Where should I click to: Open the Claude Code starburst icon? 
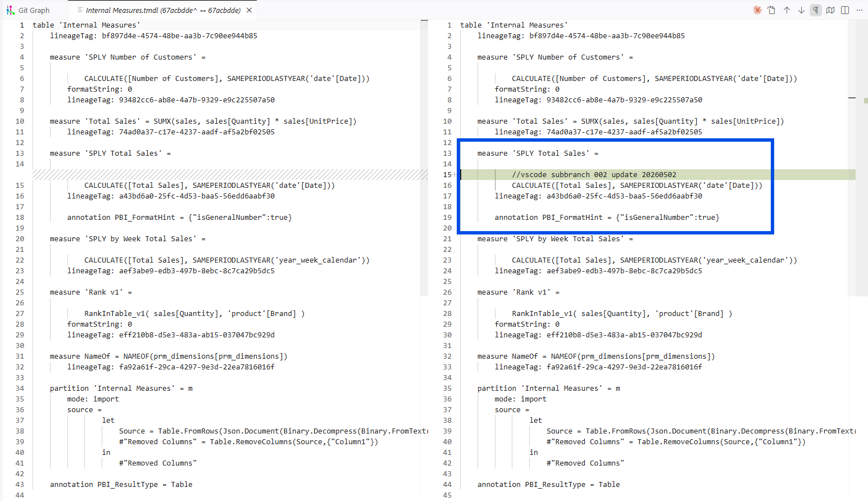pyautogui.click(x=757, y=10)
